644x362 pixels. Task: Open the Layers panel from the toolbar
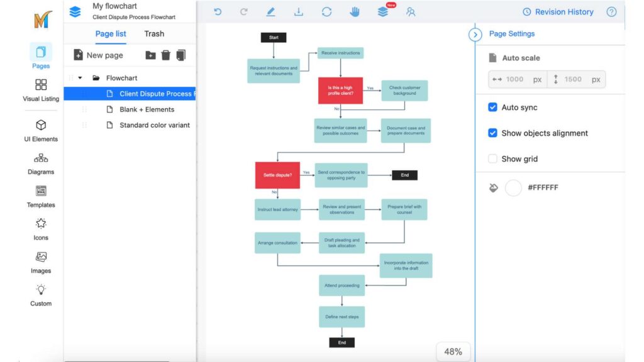tap(382, 11)
